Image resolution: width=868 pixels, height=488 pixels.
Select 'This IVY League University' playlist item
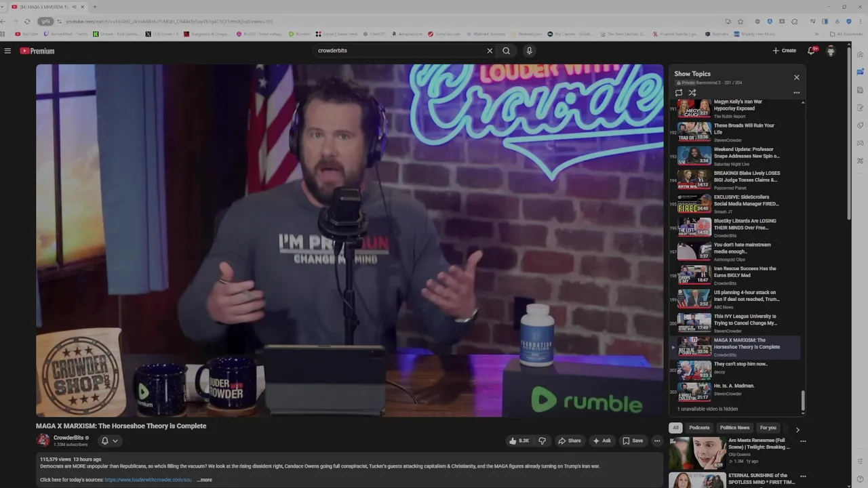[x=735, y=323]
